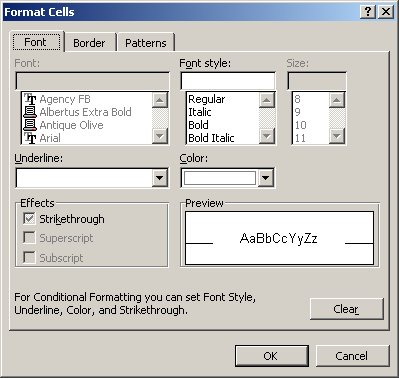Click down arrow of Font style scrollbar
Image resolution: width=399 pixels, height=378 pixels.
point(267,136)
